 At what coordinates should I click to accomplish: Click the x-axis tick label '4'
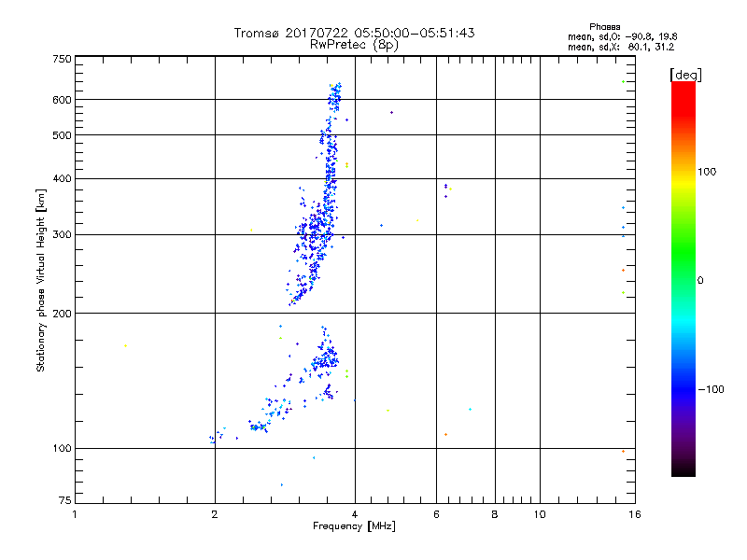tap(355, 514)
